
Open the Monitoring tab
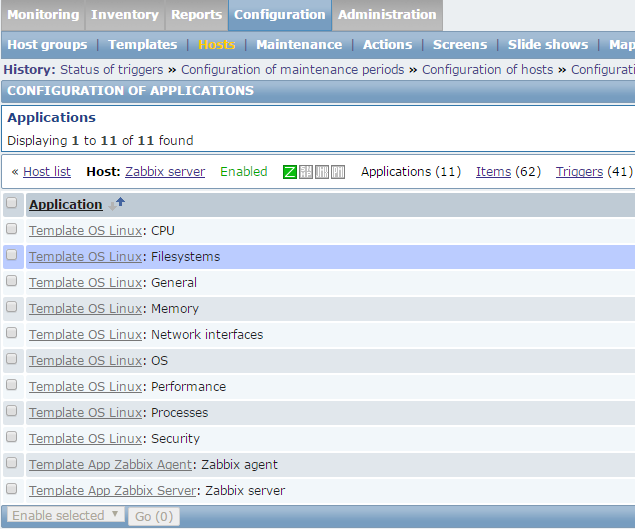click(43, 15)
